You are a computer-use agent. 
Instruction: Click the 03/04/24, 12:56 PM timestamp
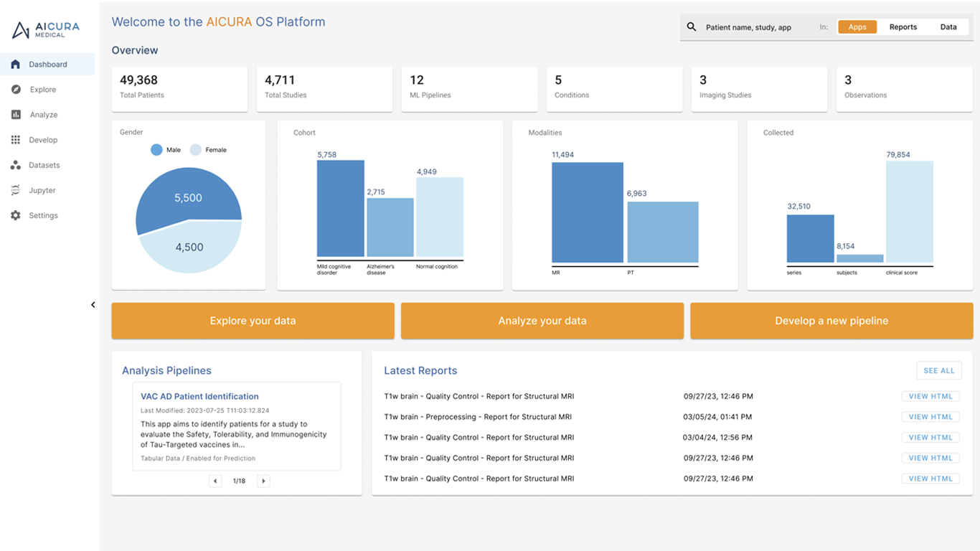718,438
